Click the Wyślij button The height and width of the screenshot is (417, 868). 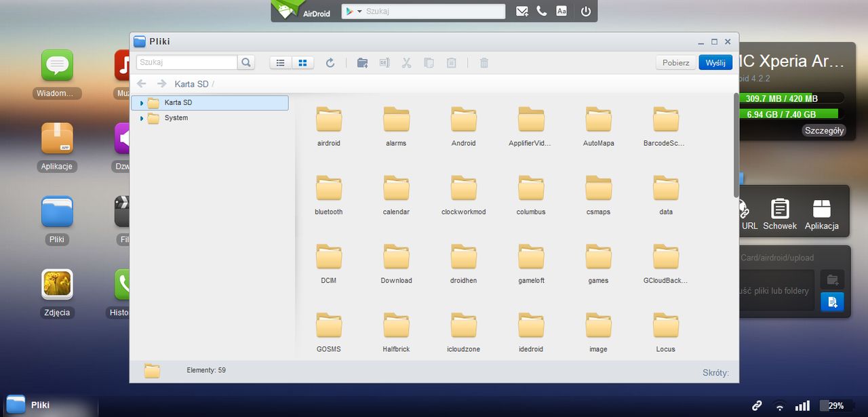(715, 62)
